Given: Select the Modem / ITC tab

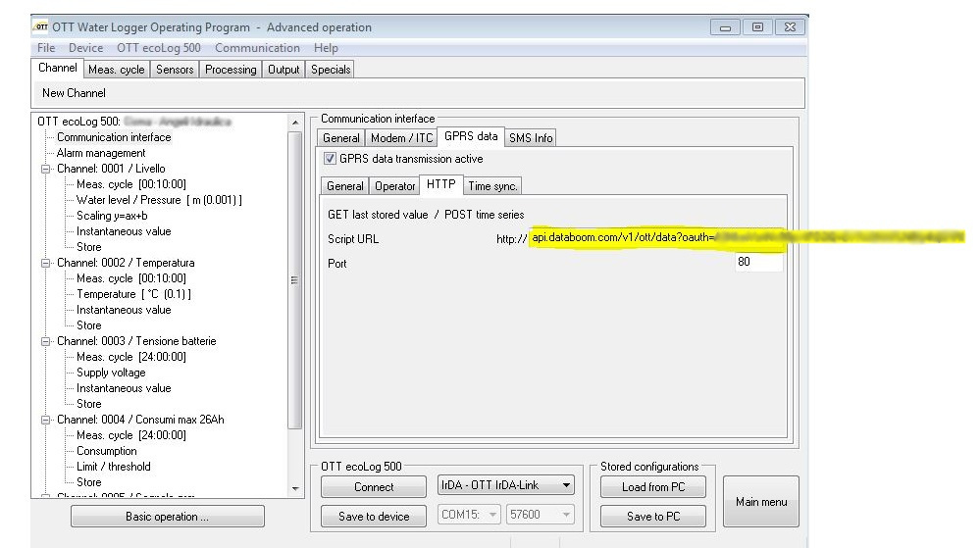Looking at the screenshot, I should point(401,138).
